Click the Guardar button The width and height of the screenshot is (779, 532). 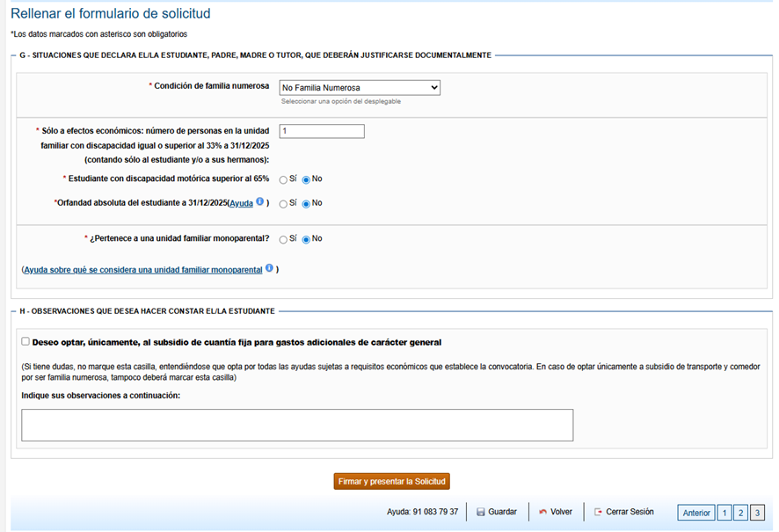pyautogui.click(x=496, y=512)
